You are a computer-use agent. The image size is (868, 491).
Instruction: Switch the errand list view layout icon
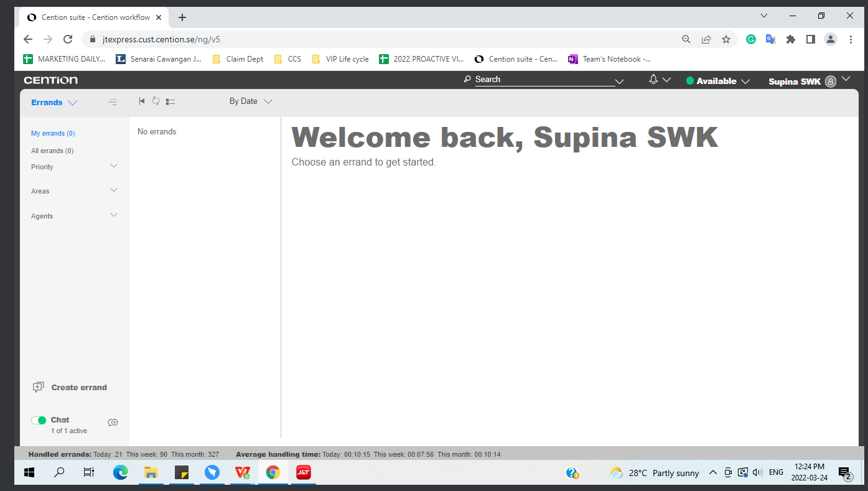point(170,101)
